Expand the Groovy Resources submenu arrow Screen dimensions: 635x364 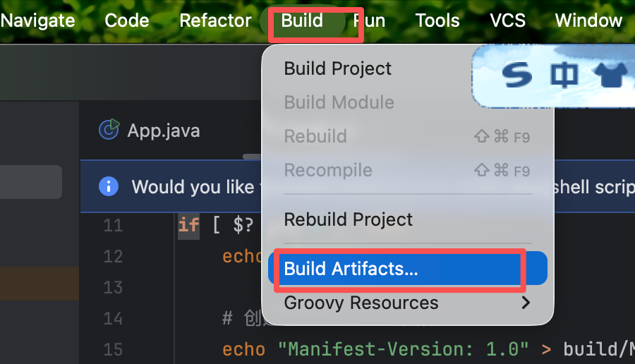(525, 303)
